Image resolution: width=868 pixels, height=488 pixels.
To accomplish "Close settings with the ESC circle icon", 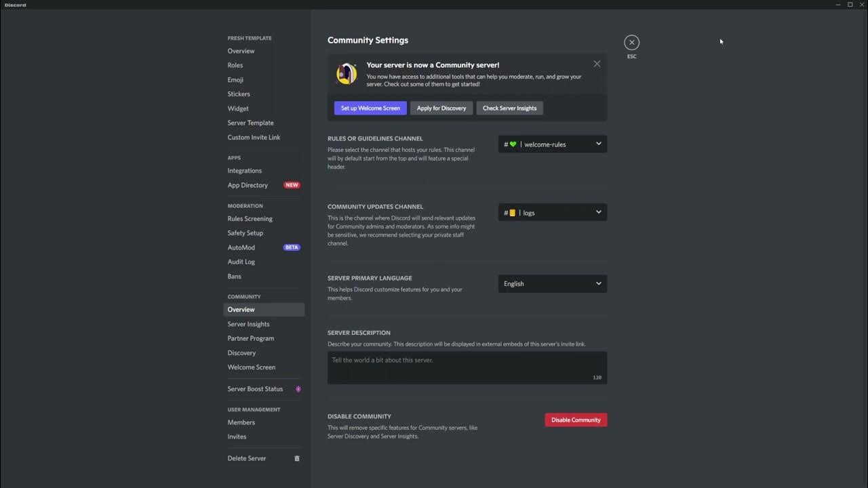I will [631, 42].
